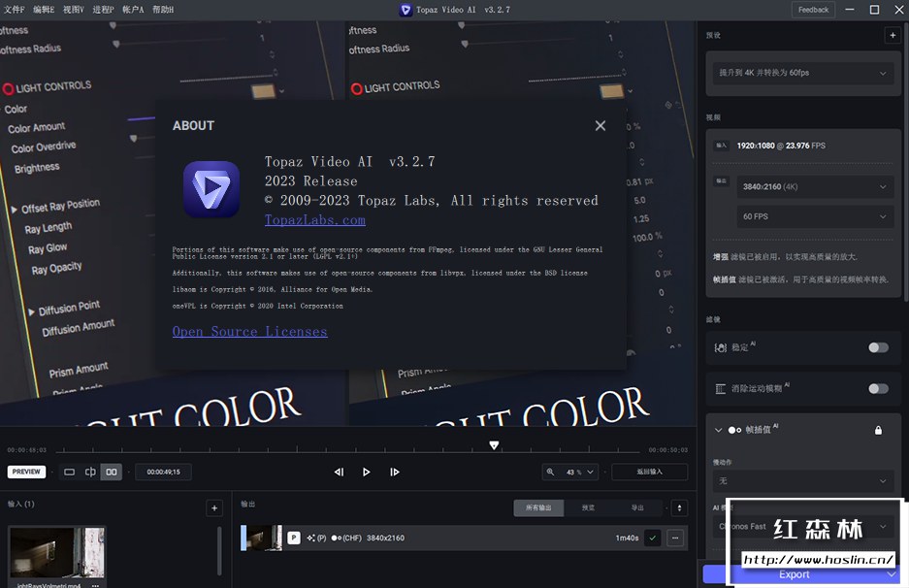The image size is (909, 588).
Task: Click the right panel scrollbar
Action: tap(905, 162)
